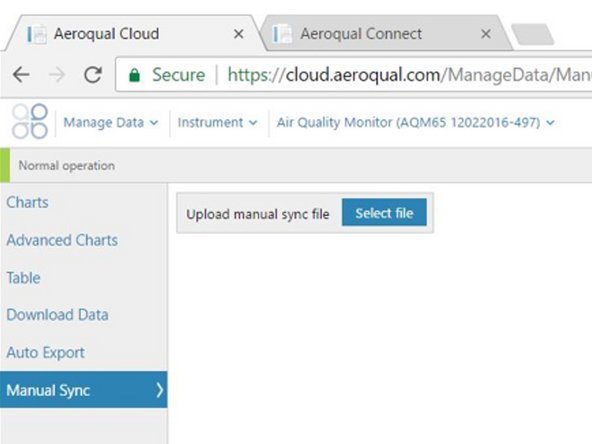Click the 'Secure' label in the address bar
Screen dimensions: 592x444
pyautogui.click(x=179, y=75)
